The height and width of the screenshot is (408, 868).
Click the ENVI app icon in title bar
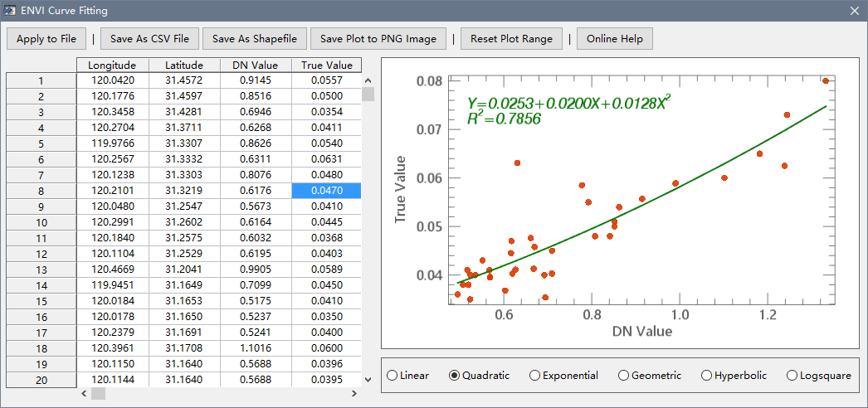click(x=9, y=11)
